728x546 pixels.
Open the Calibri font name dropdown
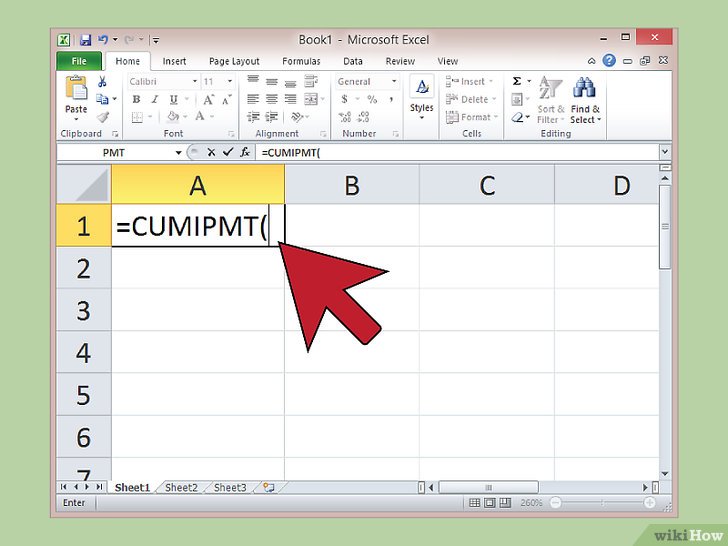[x=195, y=82]
